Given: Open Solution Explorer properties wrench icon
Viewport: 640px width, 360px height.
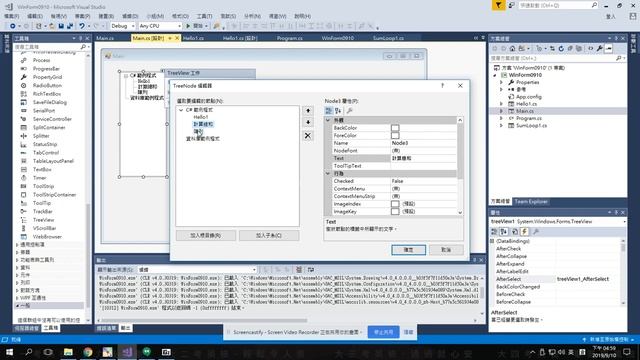Looking at the screenshot, I should click(x=599, y=48).
